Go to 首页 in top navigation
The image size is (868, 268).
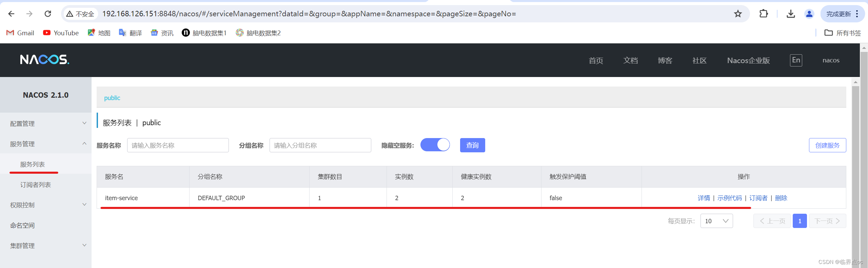coord(596,60)
